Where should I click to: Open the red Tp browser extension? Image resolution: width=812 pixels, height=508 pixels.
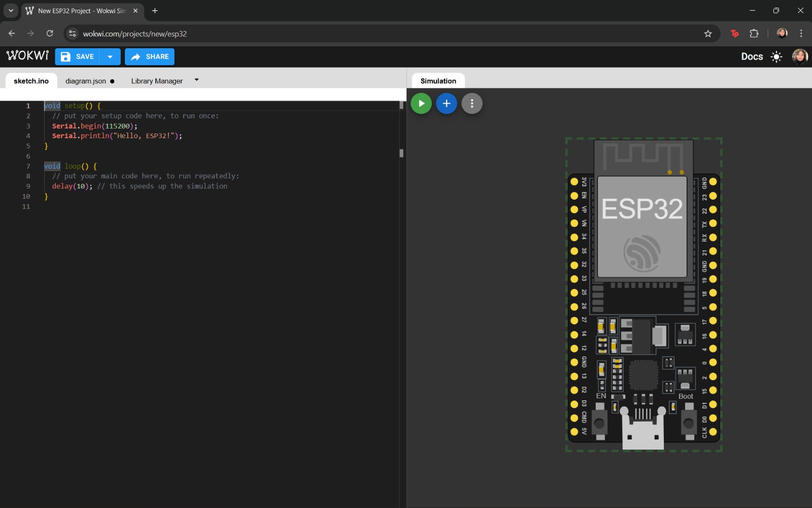click(734, 34)
